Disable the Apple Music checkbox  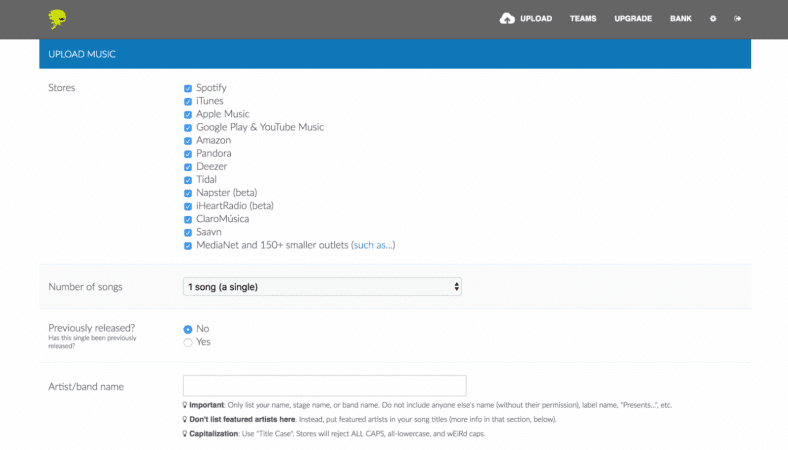[188, 115]
